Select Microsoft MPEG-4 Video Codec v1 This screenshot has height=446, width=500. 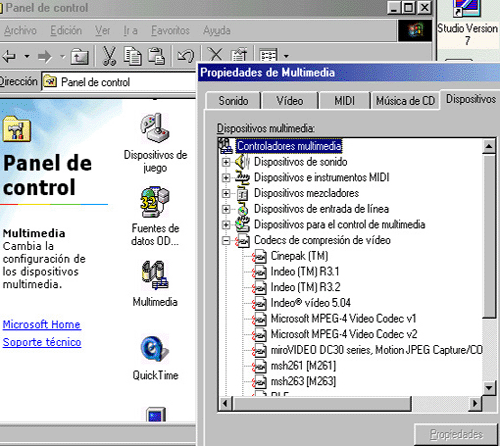(x=343, y=318)
